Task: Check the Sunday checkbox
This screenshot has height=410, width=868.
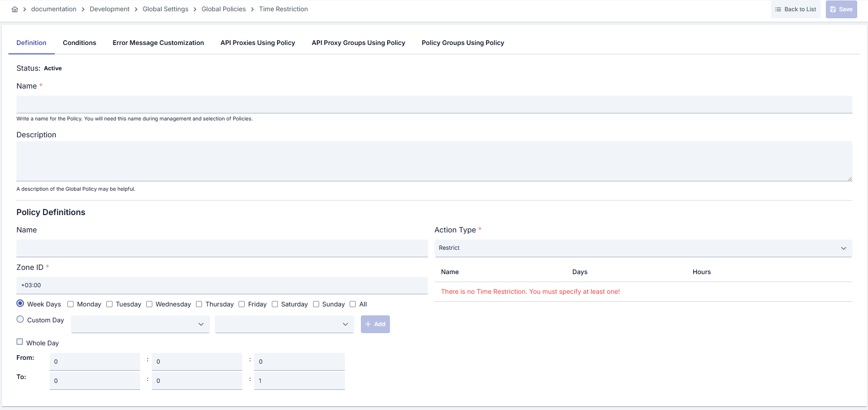Action: coord(316,304)
